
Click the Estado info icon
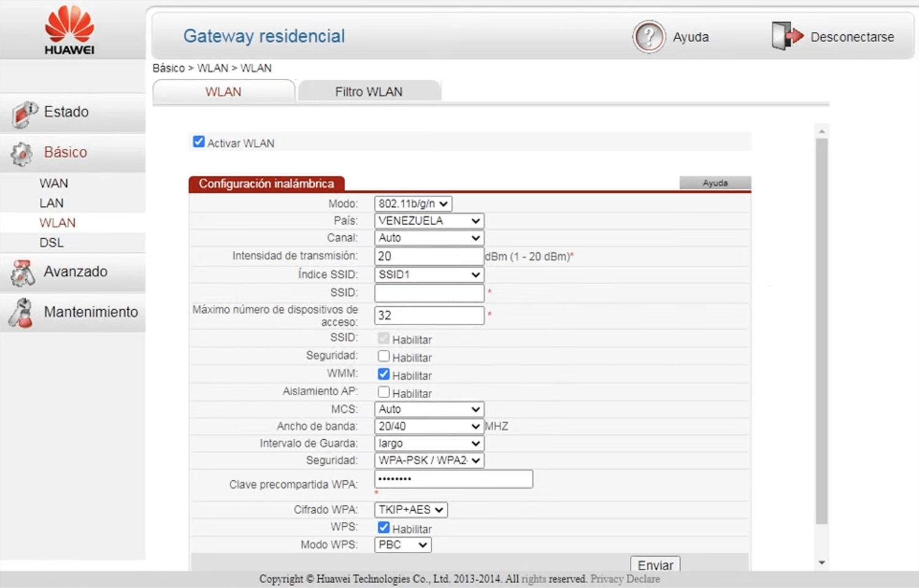point(24,113)
